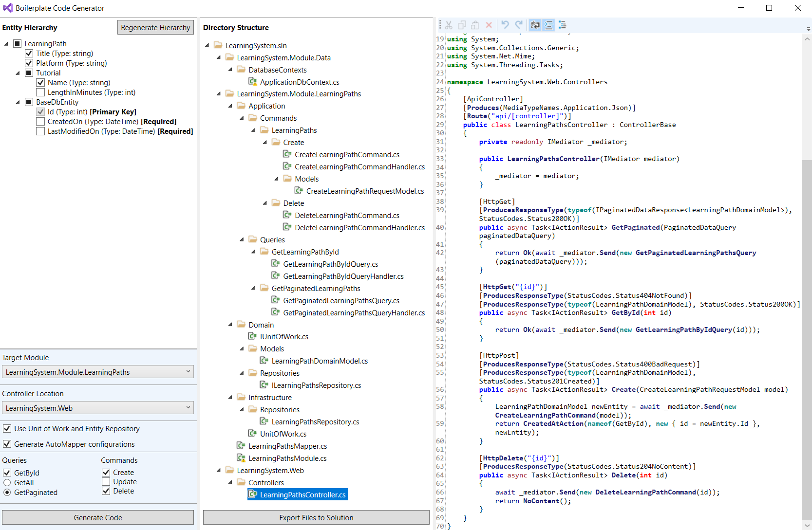This screenshot has width=812, height=530.
Task: Click the GetPaginated radio button
Action: [x=7, y=492]
